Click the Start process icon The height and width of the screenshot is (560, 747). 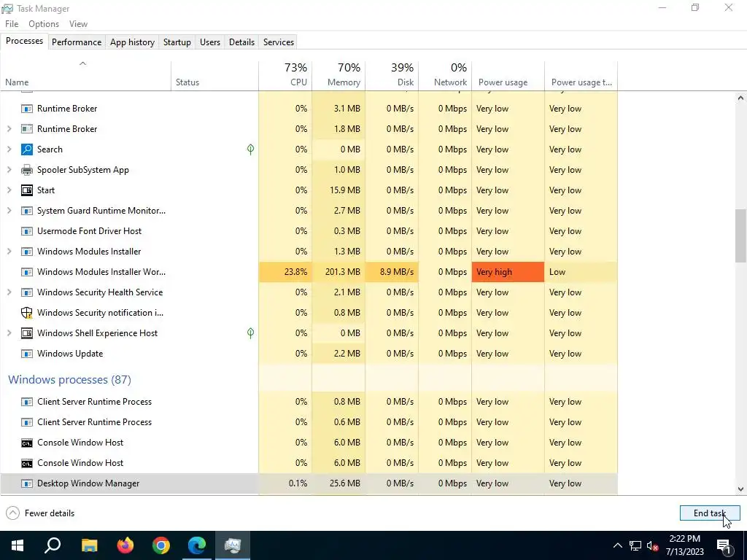coord(27,190)
